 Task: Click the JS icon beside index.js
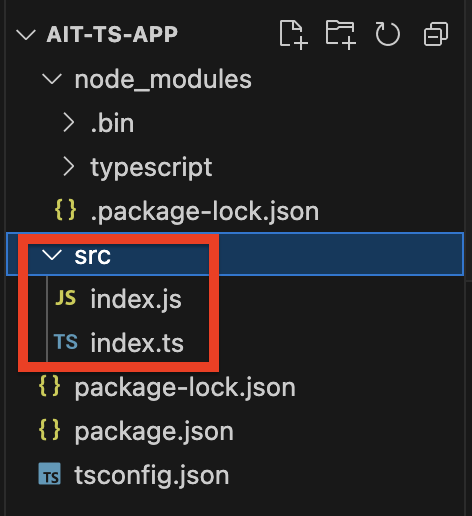pos(66,298)
